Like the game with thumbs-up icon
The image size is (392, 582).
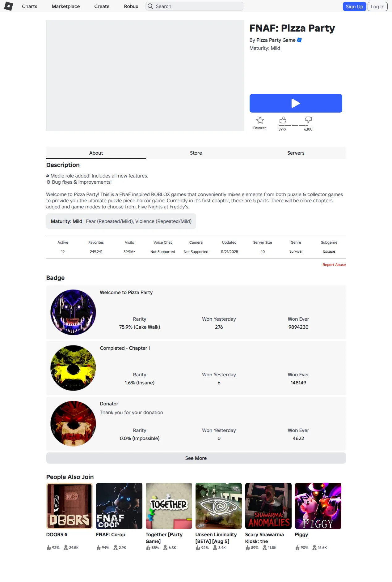tap(283, 120)
